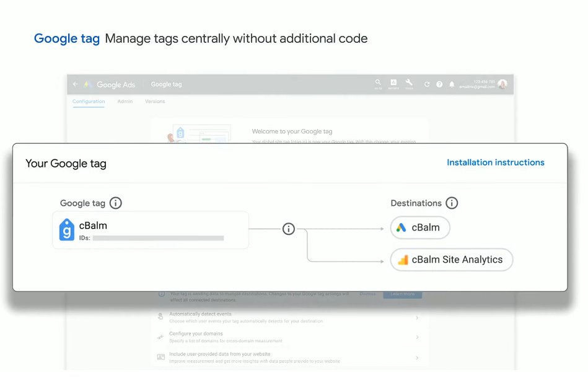
Task: Click the automatically detect events person icon
Action: (160, 316)
